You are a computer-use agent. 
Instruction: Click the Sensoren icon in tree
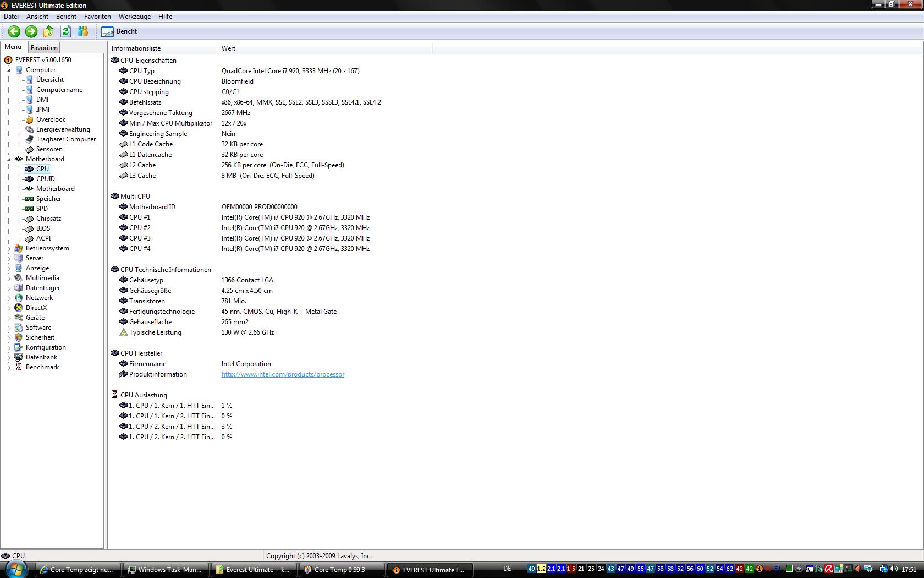pyautogui.click(x=29, y=149)
